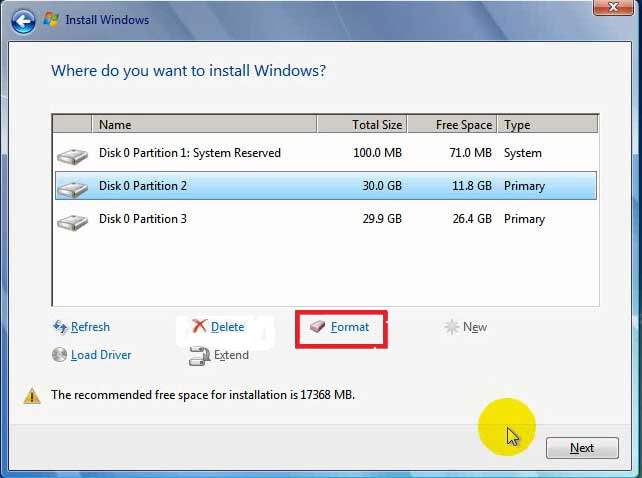The height and width of the screenshot is (478, 642).
Task: Click the 'Where do you want to install Windows?' heading
Action: [189, 71]
